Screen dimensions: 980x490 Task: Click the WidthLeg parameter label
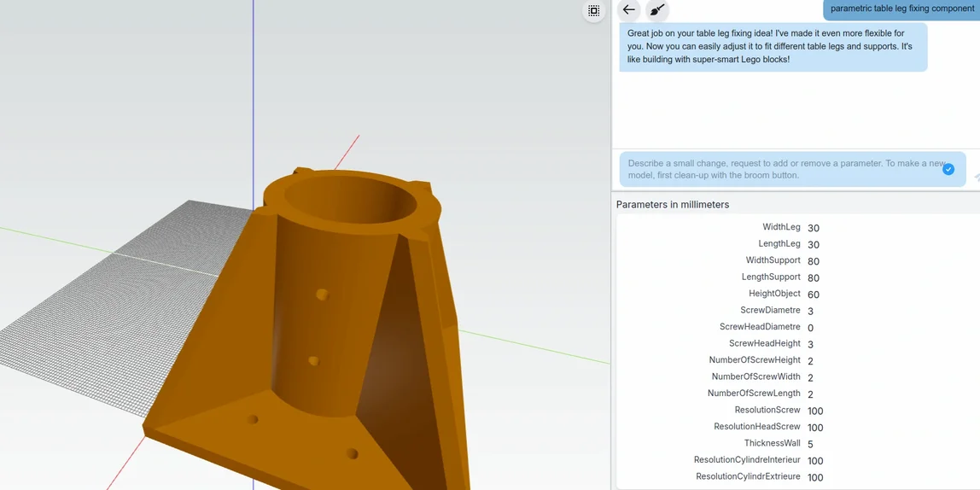point(781,227)
